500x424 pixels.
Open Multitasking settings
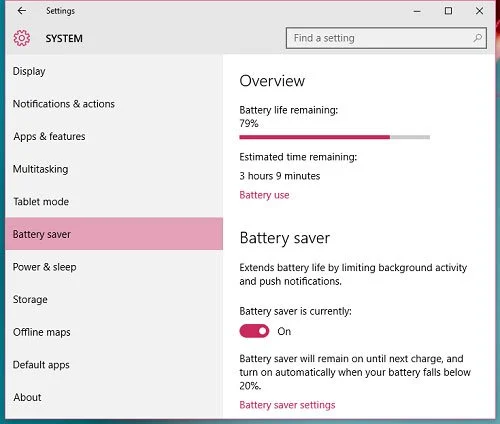114,169
